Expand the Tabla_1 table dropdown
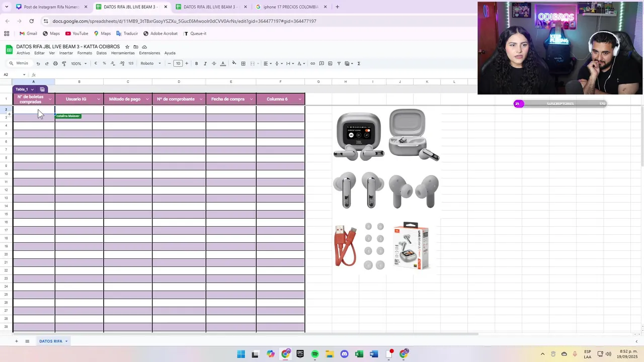This screenshot has width=644, height=362. click(x=32, y=89)
